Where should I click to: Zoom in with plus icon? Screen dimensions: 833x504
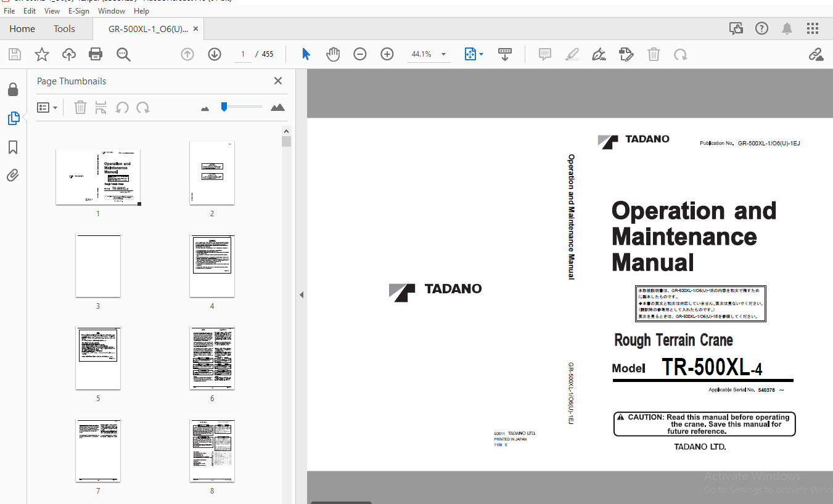coord(387,54)
